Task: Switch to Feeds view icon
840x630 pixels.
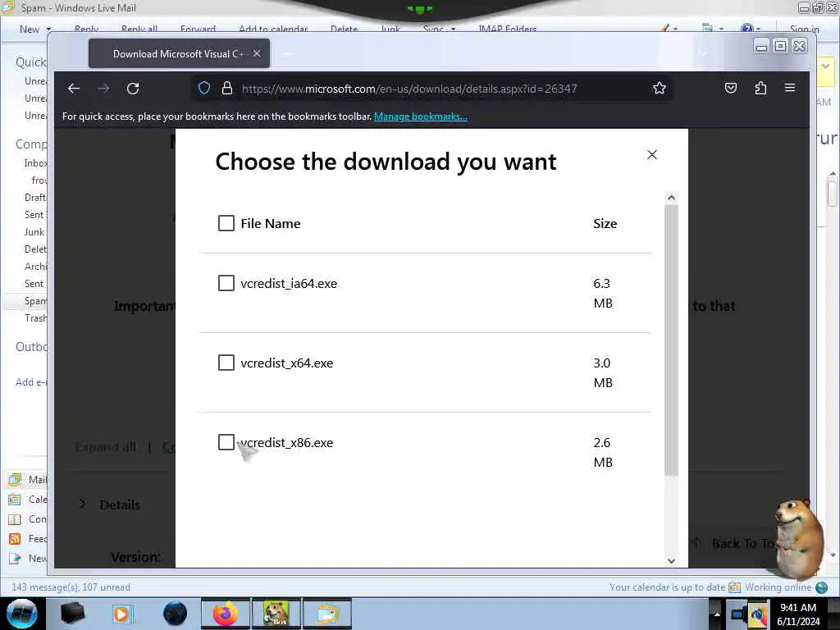Action: (x=15, y=539)
